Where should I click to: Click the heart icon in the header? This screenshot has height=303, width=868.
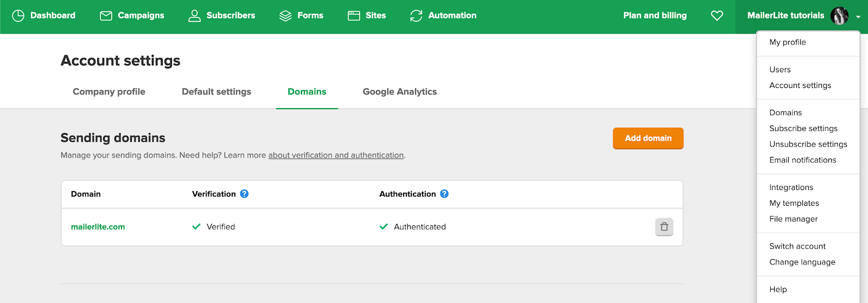coord(717,16)
